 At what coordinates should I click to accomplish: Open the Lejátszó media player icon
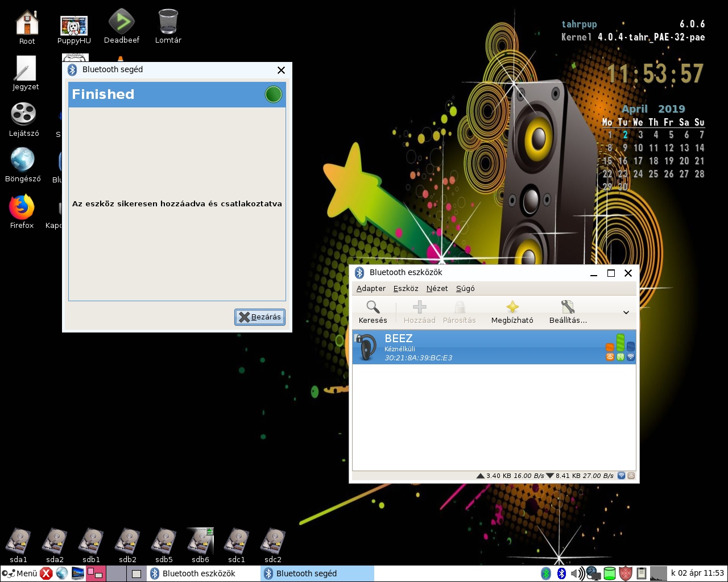point(23,120)
